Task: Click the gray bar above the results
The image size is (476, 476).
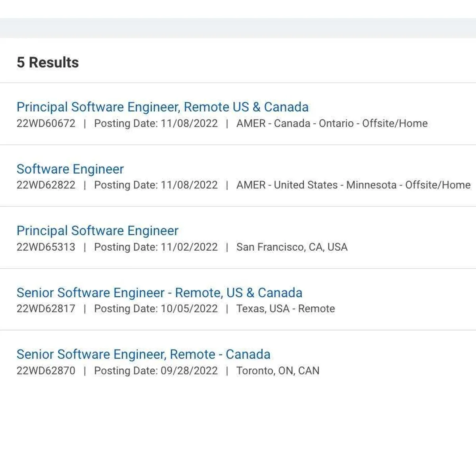Action: [238, 28]
